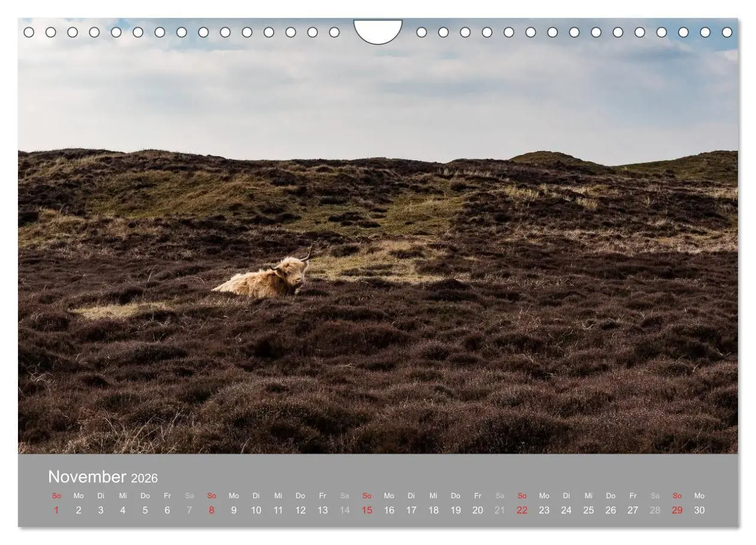756x545 pixels.
Task: Select red Sunday date 8
Action: click(x=212, y=510)
